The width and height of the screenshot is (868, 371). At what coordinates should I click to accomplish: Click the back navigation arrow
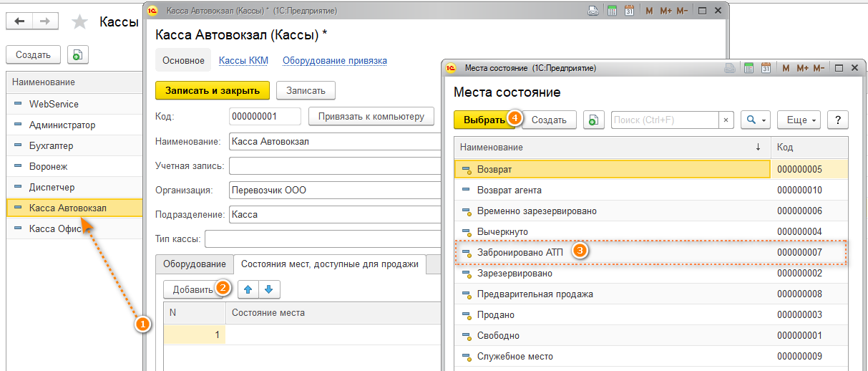[x=19, y=21]
